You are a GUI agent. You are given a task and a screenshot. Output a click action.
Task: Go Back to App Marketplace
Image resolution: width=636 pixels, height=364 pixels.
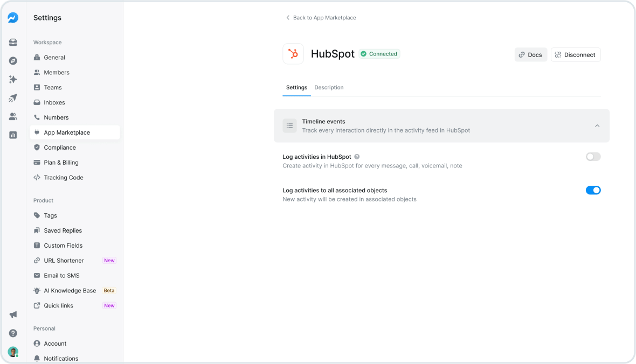point(321,17)
